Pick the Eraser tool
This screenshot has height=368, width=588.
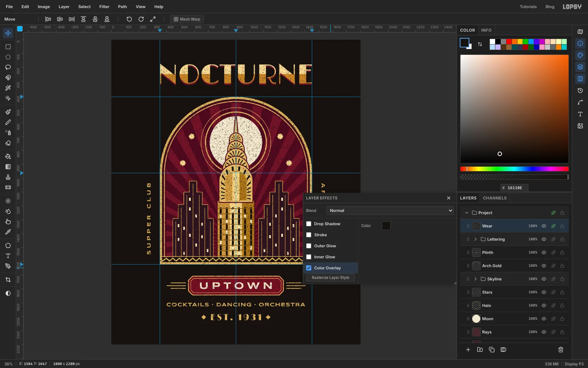coord(8,143)
